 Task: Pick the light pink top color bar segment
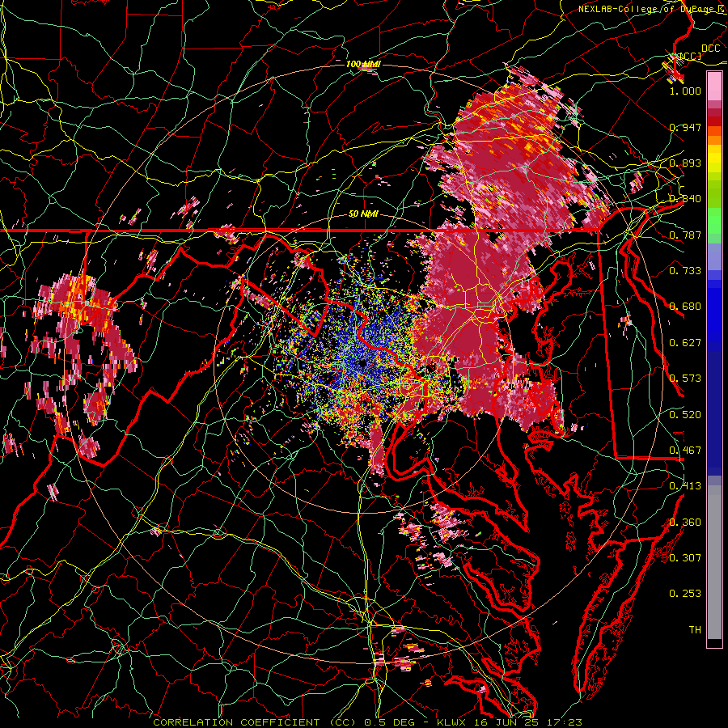click(x=714, y=86)
